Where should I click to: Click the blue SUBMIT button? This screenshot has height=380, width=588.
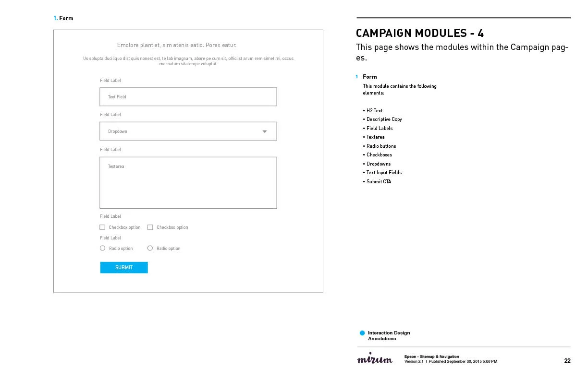point(124,267)
